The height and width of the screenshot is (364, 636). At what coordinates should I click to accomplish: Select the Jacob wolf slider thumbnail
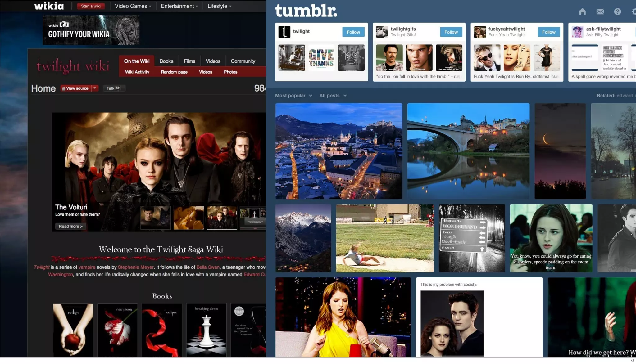(156, 218)
